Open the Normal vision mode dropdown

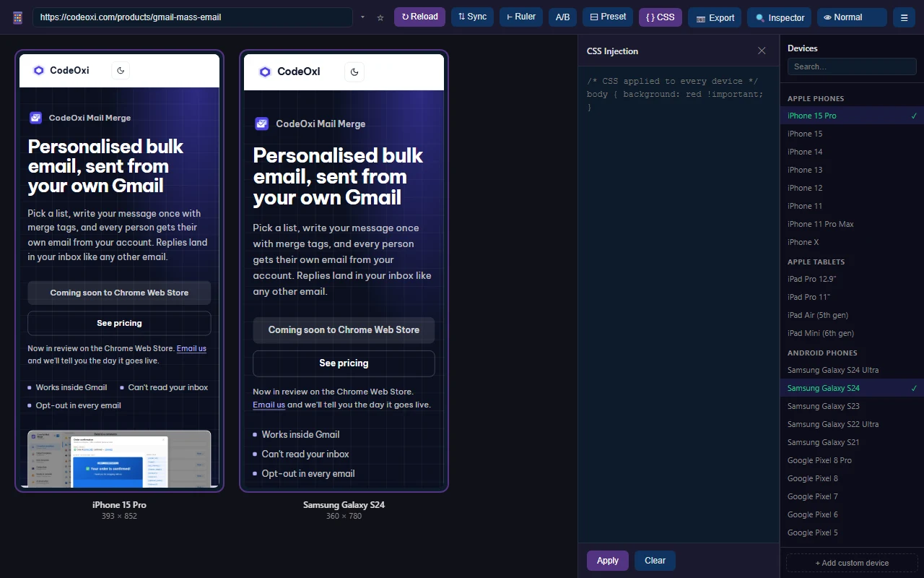(852, 17)
